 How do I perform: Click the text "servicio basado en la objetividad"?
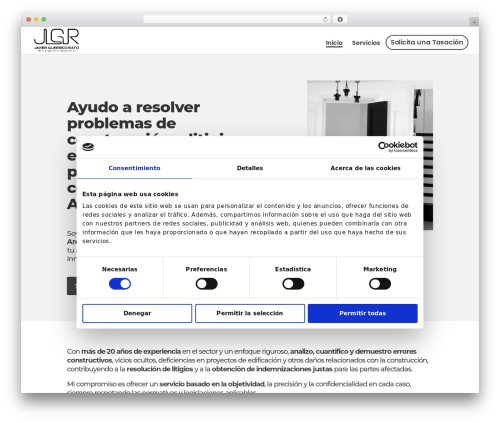coord(212,384)
